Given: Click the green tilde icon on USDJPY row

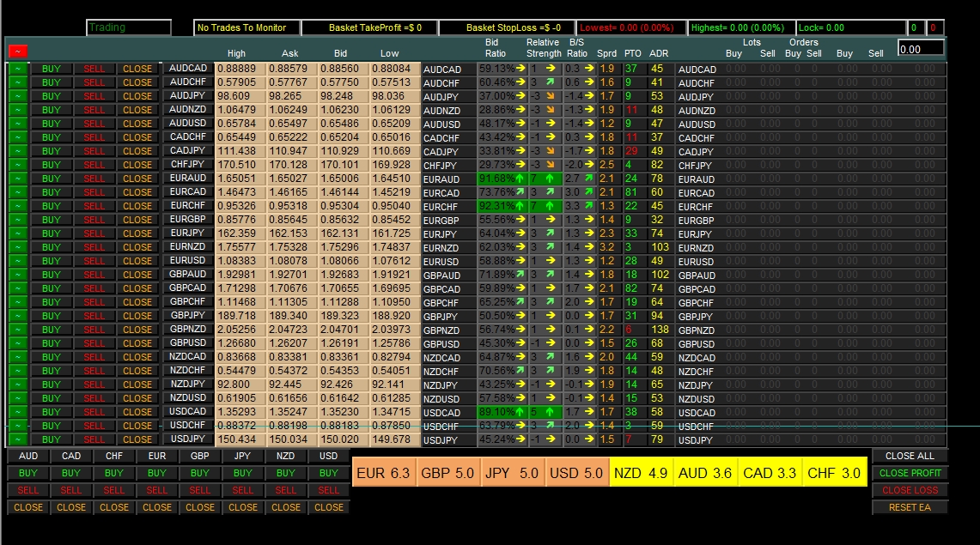Looking at the screenshot, I should coord(18,439).
